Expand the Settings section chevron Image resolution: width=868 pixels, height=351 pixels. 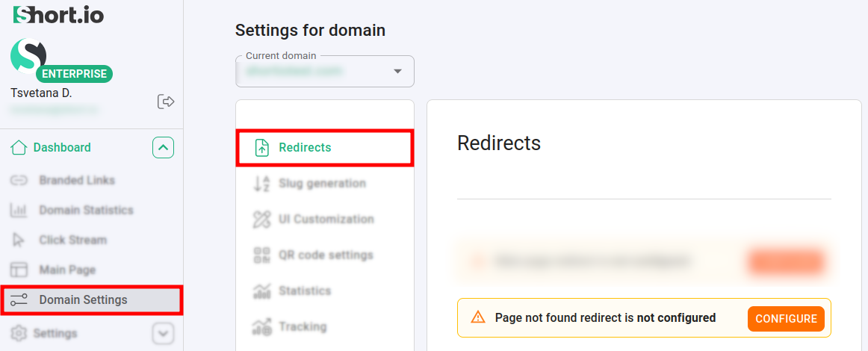[x=163, y=333]
